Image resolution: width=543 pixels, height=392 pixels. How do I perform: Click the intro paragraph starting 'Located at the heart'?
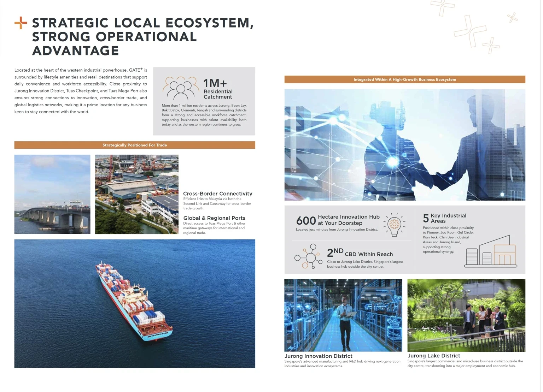(x=81, y=91)
